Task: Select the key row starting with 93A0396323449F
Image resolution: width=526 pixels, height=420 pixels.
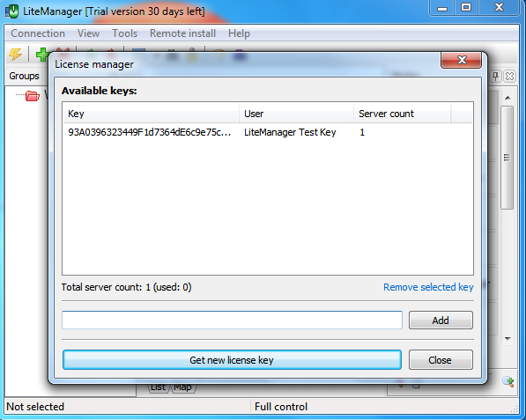Action: (x=267, y=132)
